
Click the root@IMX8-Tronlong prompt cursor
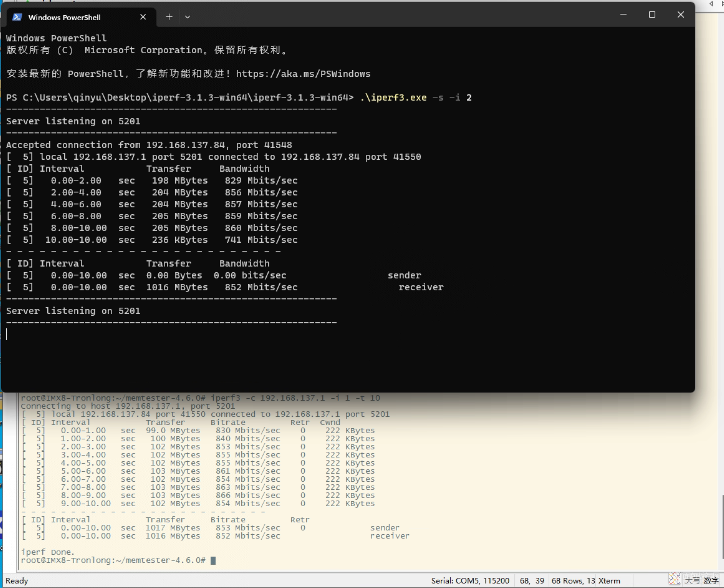click(x=213, y=561)
